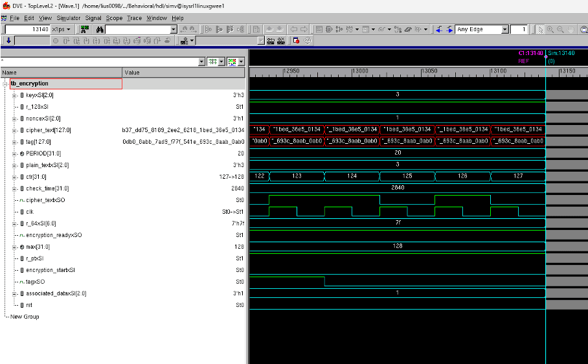Click the search forward edge blue arrow
Screen dimensions: 588x364
[x=449, y=29]
